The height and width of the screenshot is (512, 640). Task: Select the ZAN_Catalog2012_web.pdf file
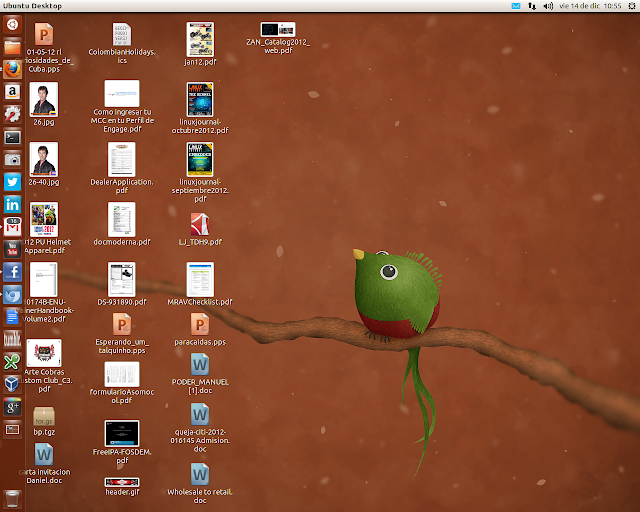click(278, 38)
